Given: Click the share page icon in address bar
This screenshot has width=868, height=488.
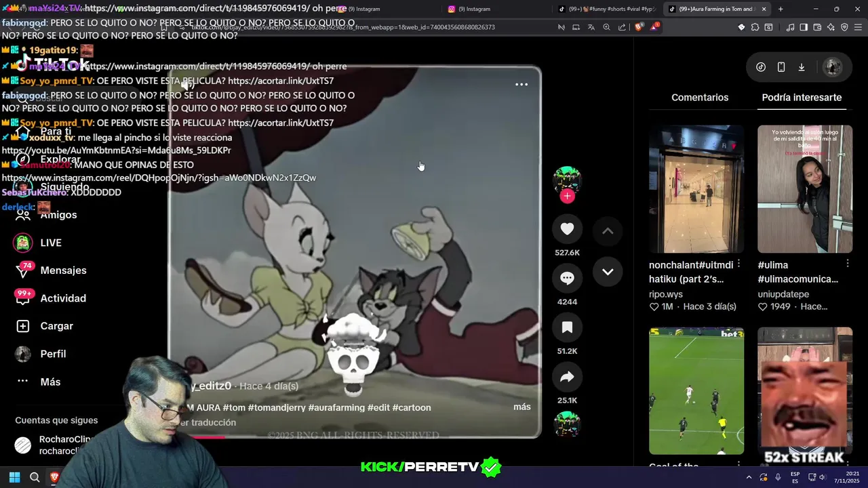Looking at the screenshot, I should coord(622,27).
